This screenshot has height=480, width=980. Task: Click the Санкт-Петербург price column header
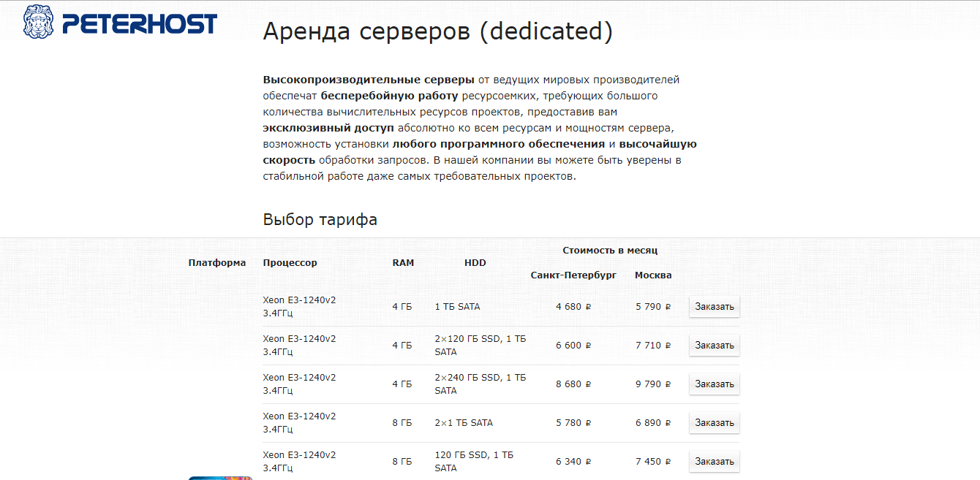click(573, 275)
